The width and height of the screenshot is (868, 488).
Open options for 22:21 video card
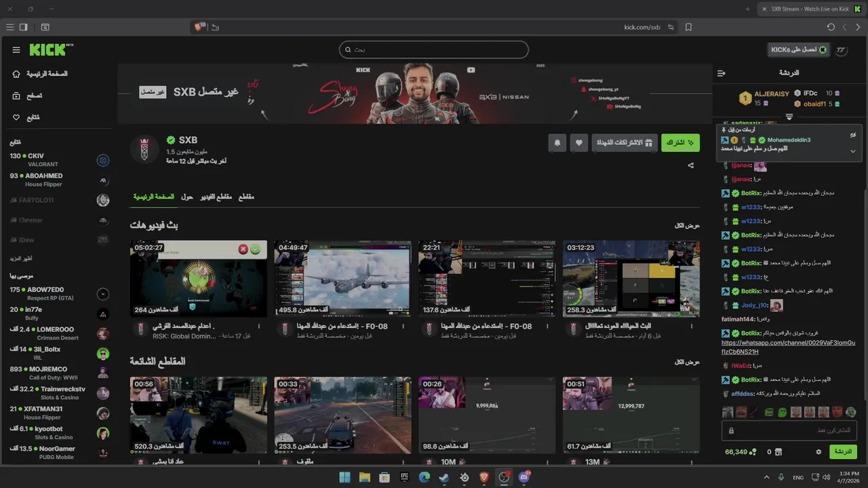pos(547,327)
